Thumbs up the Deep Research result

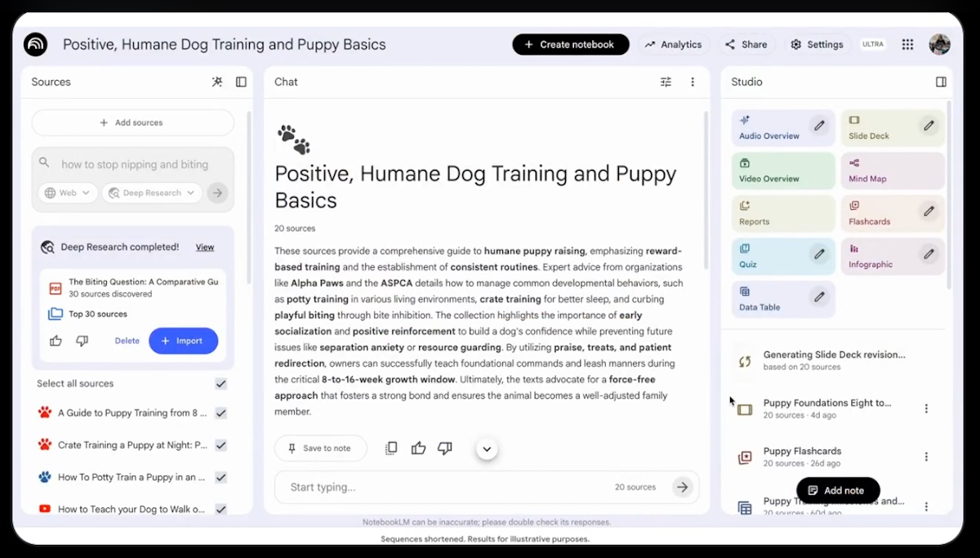(56, 341)
